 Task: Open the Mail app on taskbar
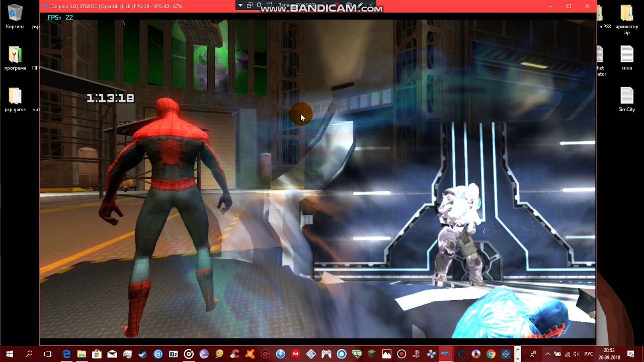[x=112, y=354]
